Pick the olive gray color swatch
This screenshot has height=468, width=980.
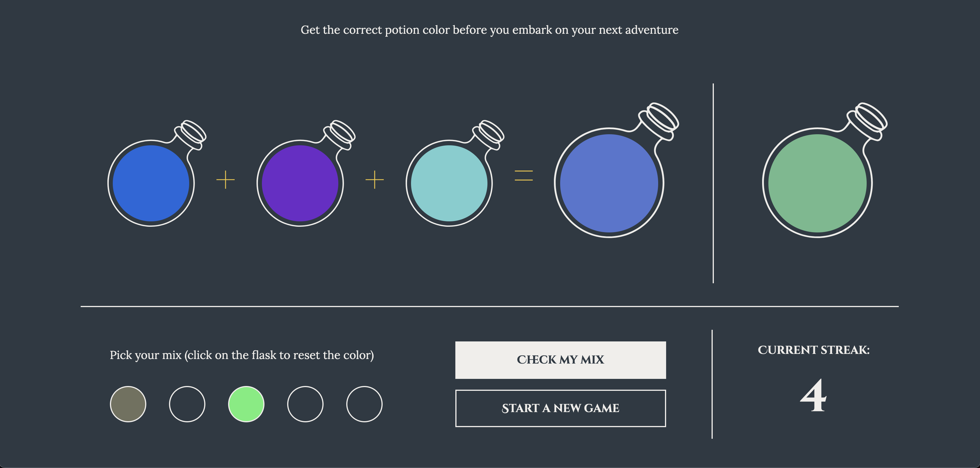point(128,404)
